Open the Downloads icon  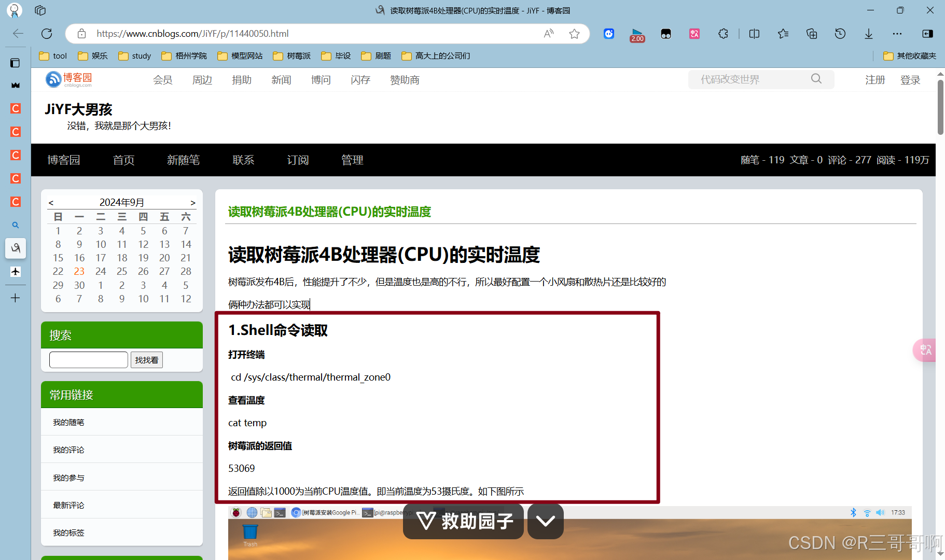tap(869, 34)
